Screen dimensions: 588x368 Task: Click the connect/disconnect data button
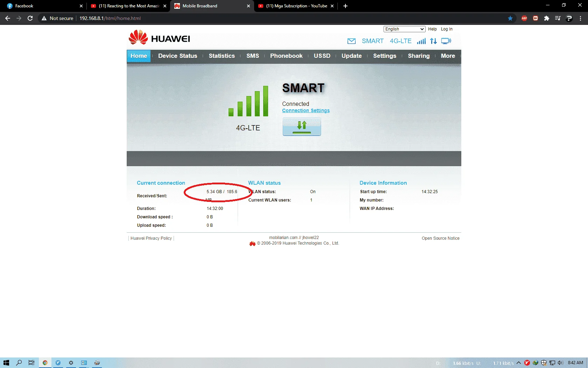[x=302, y=127]
